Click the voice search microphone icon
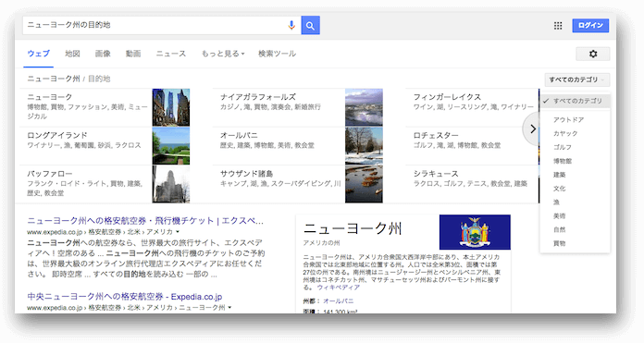Screen dimensions: 644x343 [x=291, y=26]
